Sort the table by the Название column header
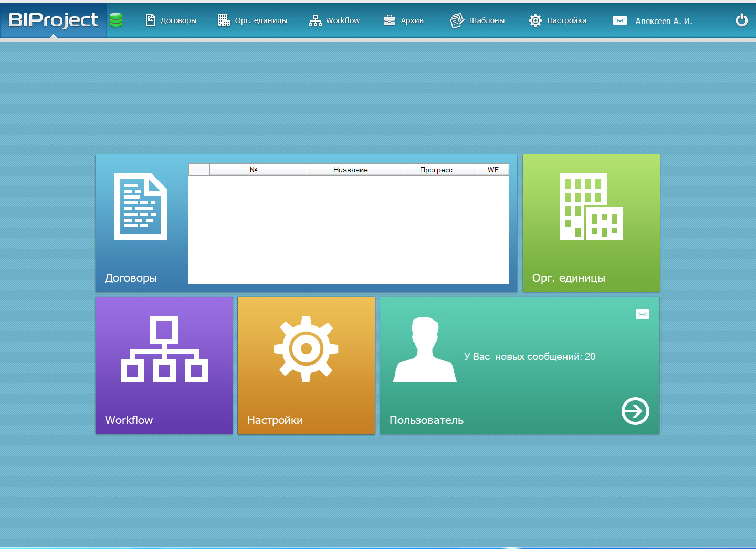 pos(351,170)
